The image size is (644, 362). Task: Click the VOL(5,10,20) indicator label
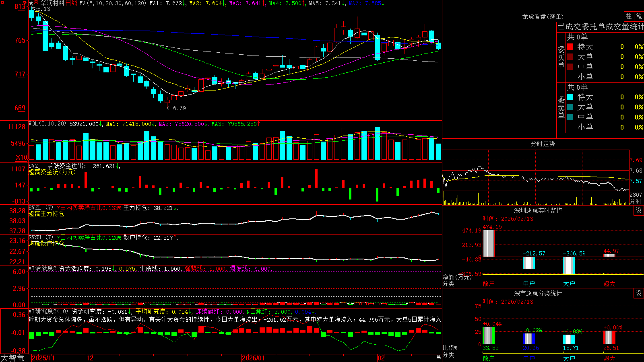[47, 124]
